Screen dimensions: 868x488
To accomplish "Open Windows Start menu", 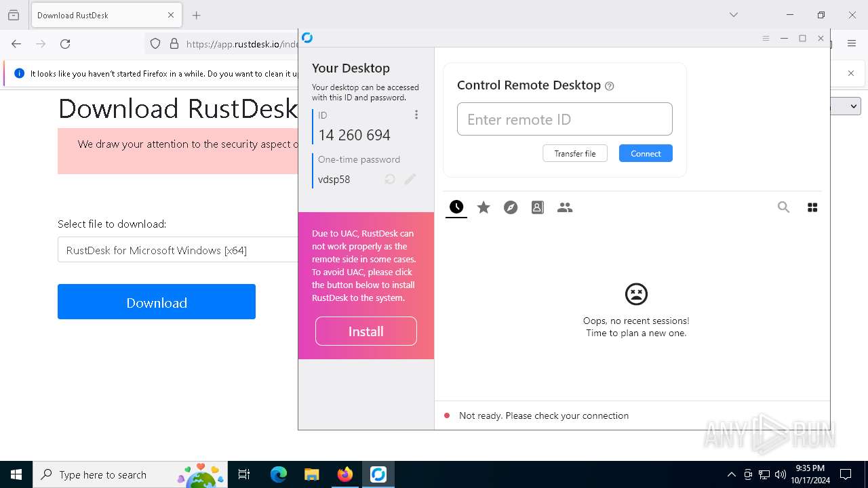I will pos(16,474).
